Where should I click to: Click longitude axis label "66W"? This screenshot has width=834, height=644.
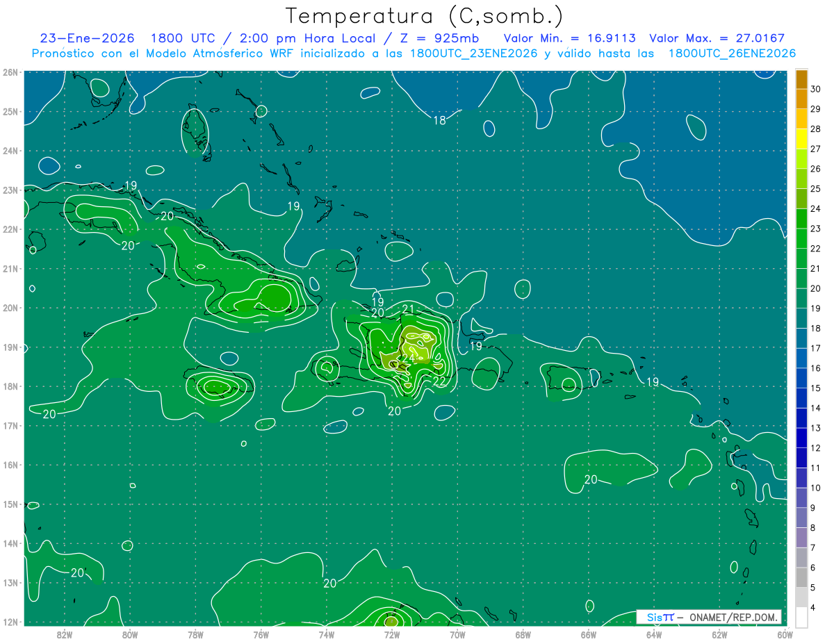coord(589,634)
